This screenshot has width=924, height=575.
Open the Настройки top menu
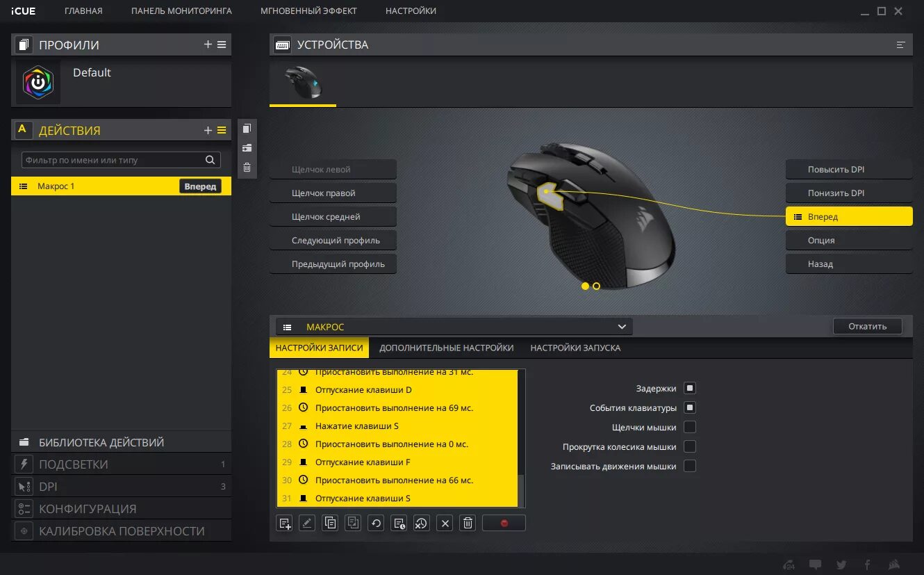click(411, 11)
